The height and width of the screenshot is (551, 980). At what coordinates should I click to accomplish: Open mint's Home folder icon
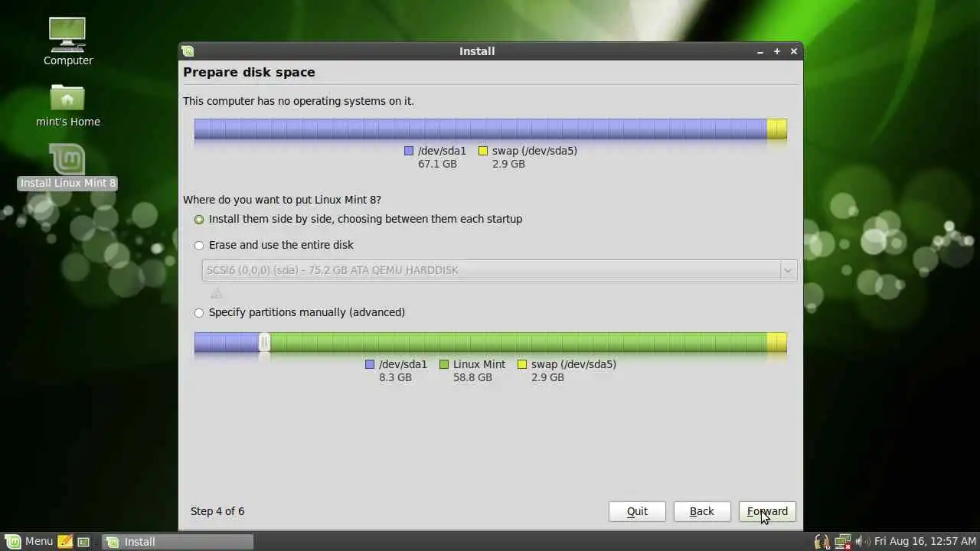coord(67,105)
